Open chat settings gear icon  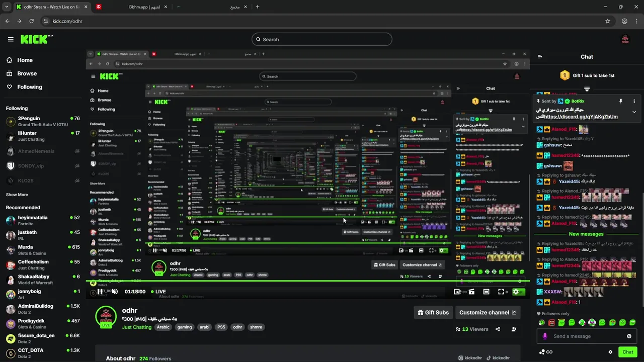(610, 352)
